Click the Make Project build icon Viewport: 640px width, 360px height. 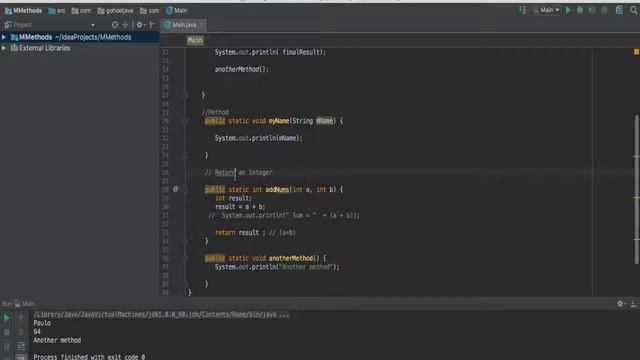click(x=523, y=10)
